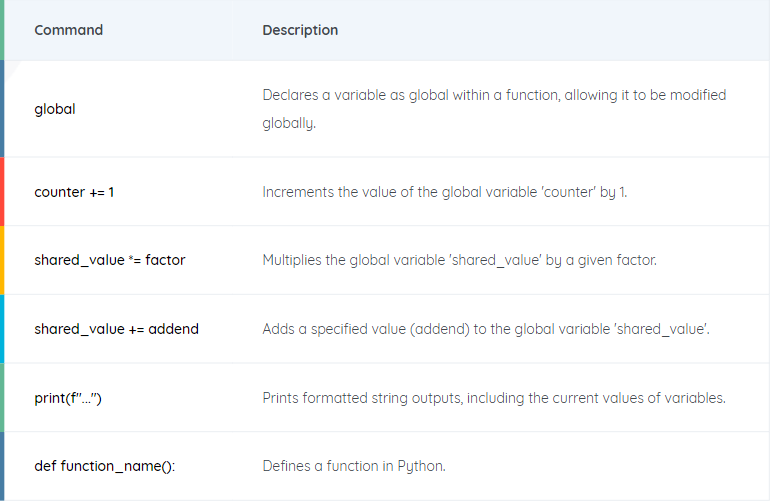
Task: Click the Description column header
Action: [x=300, y=30]
